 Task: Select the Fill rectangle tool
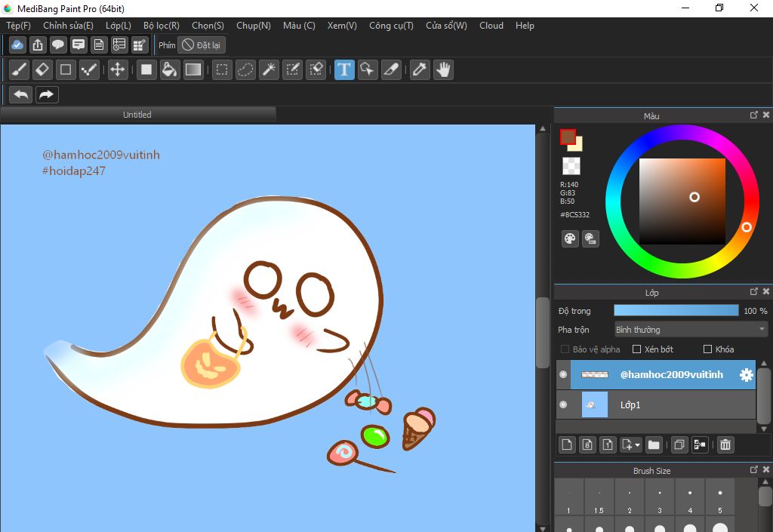coord(146,69)
